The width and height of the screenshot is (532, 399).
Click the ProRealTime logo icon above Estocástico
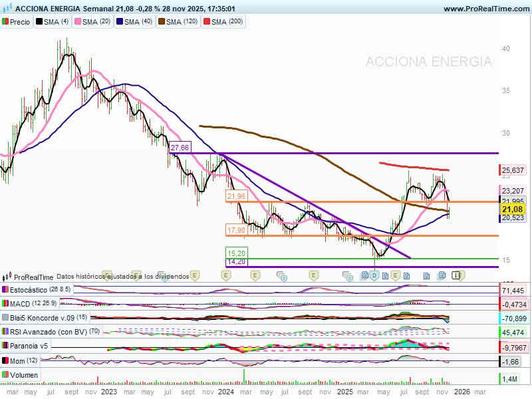pos(7,277)
